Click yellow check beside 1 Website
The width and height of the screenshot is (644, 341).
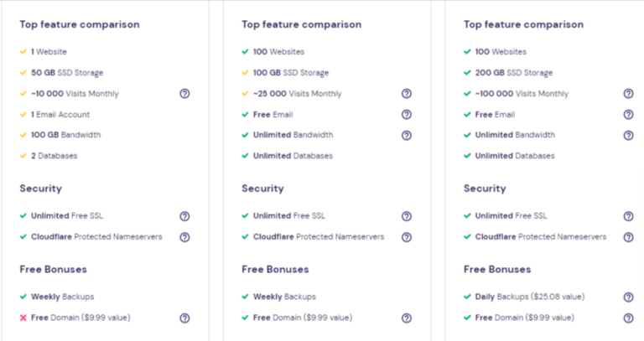pos(23,52)
